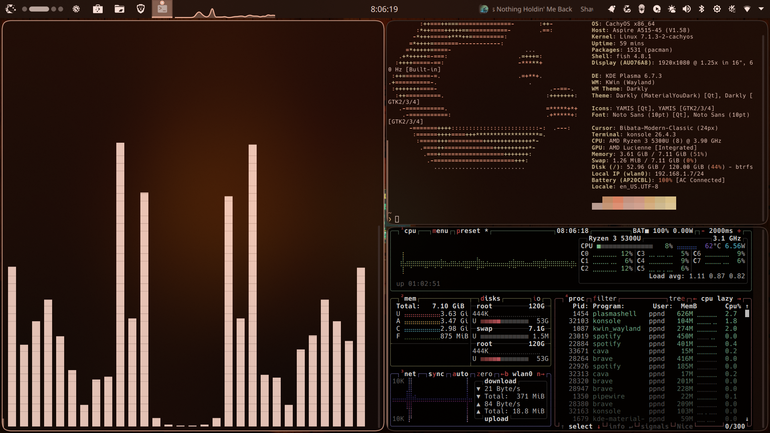
Task: Select the active Konsole task in panel
Action: pyautogui.click(x=162, y=9)
